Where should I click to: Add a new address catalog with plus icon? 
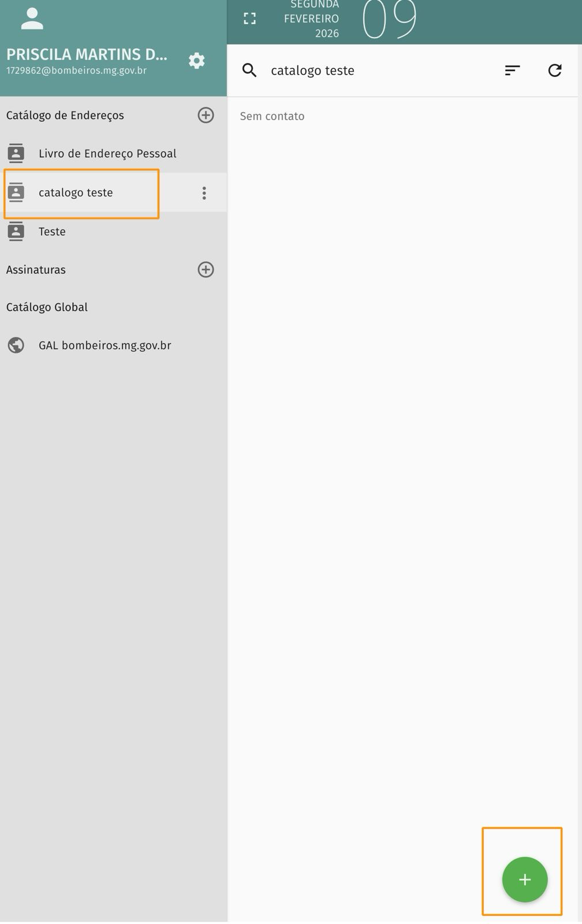point(206,115)
